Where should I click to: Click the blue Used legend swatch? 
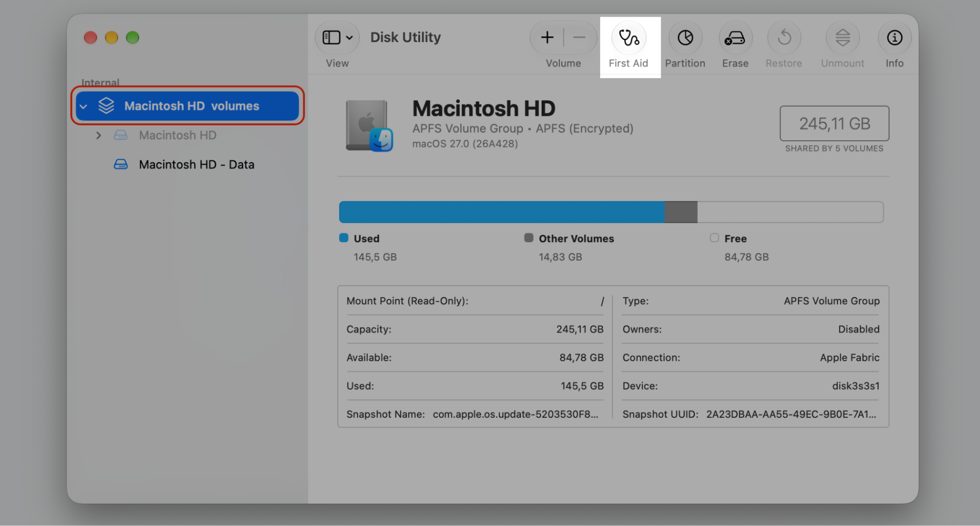coord(344,238)
